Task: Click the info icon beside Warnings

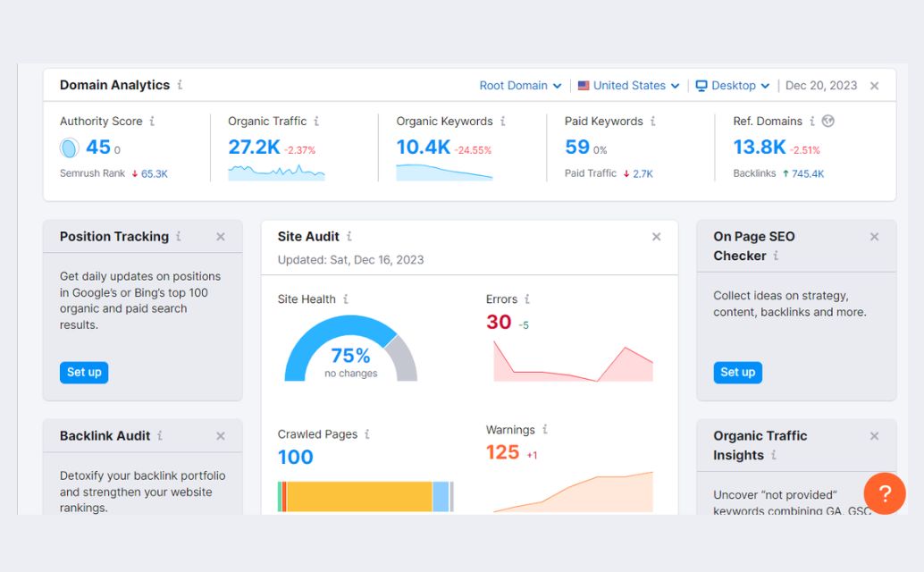Action: pos(544,430)
